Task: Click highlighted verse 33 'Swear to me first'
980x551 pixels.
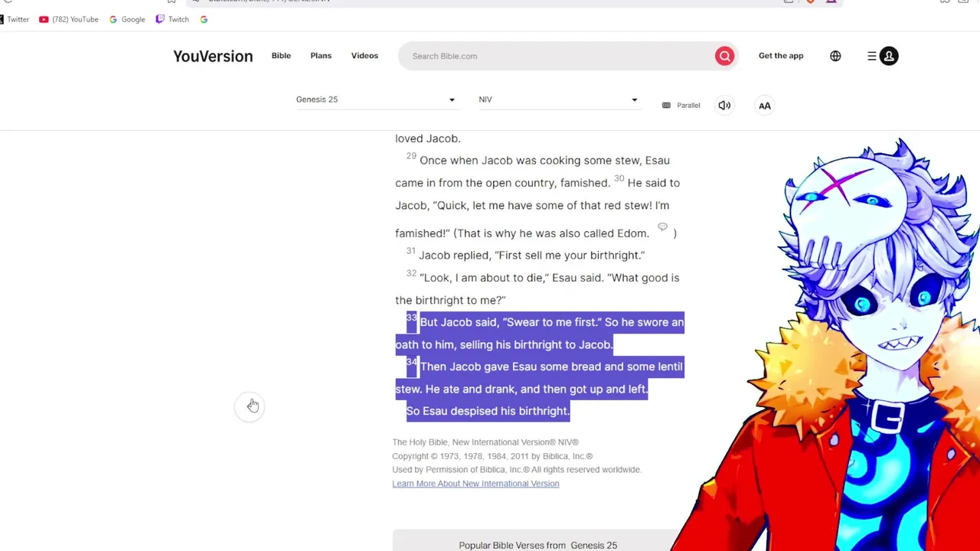Action: 552,322
